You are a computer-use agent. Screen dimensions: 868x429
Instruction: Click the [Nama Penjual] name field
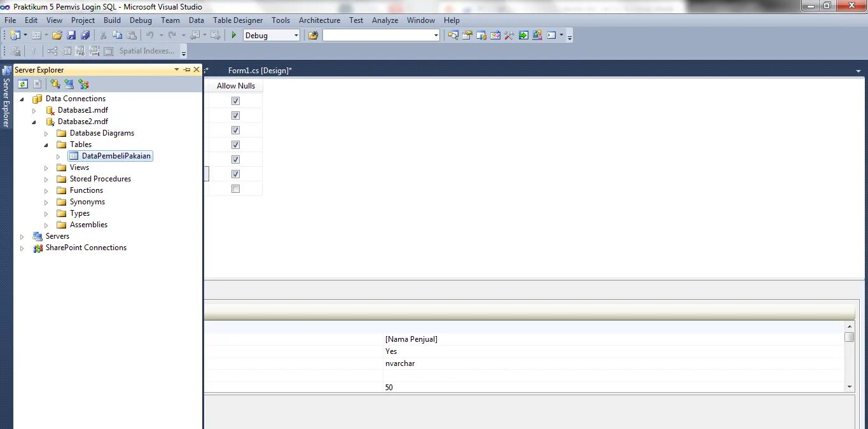point(411,339)
